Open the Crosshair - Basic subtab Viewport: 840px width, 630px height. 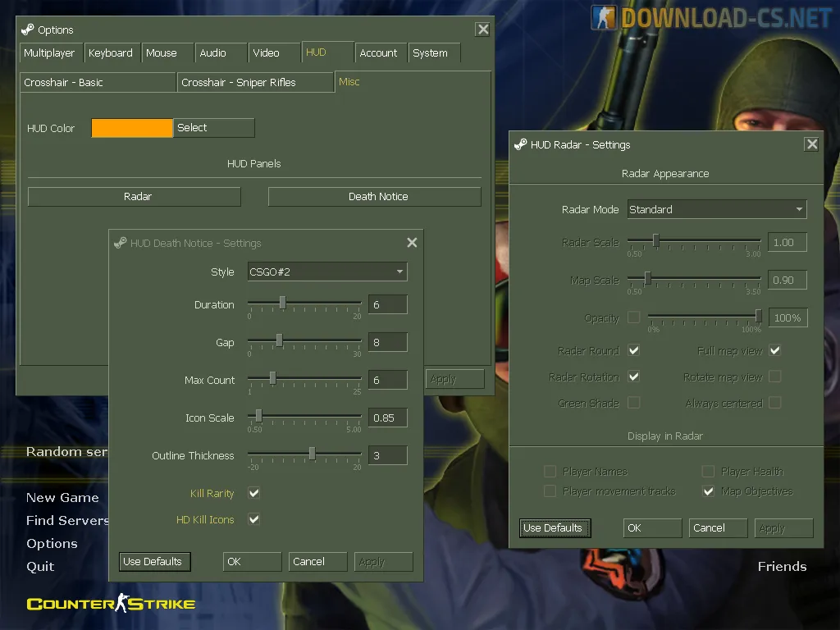[98, 83]
